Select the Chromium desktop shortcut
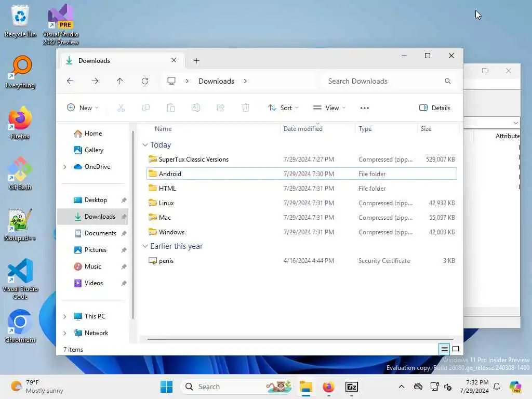This screenshot has height=399, width=532. [x=20, y=326]
